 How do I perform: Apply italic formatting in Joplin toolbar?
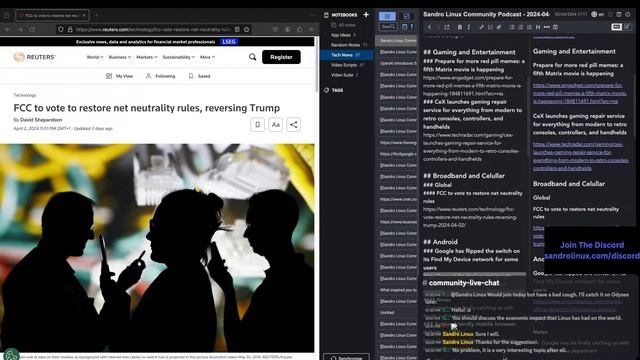point(469,27)
